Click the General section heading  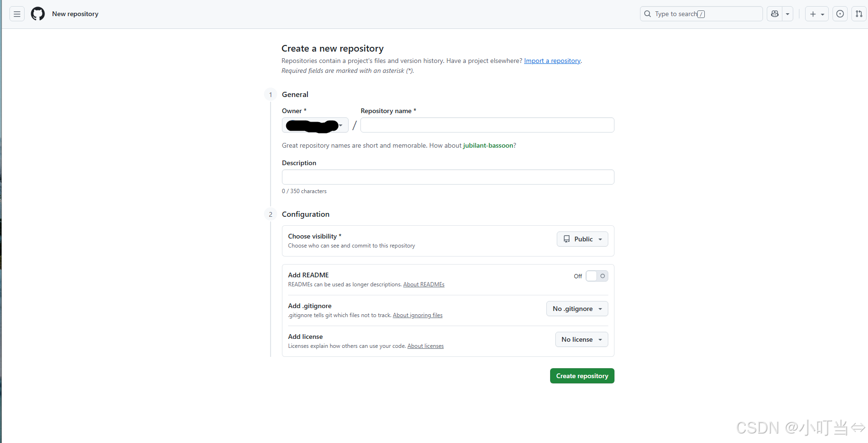(295, 95)
